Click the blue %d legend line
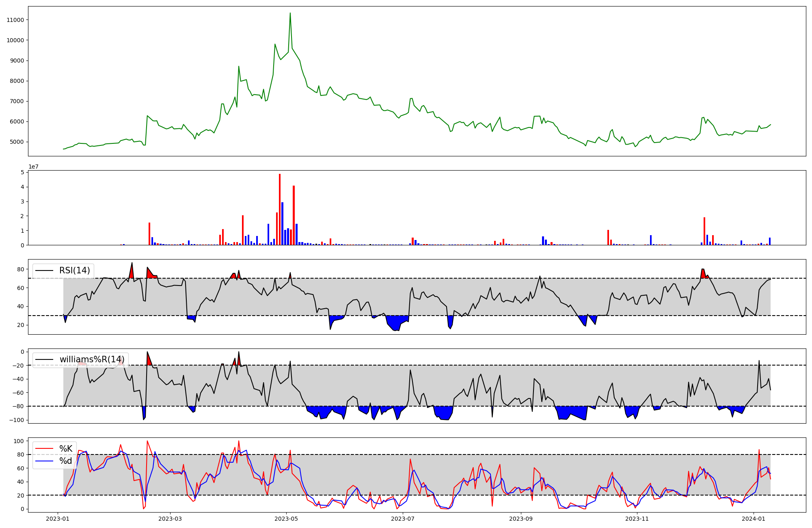 (44, 461)
